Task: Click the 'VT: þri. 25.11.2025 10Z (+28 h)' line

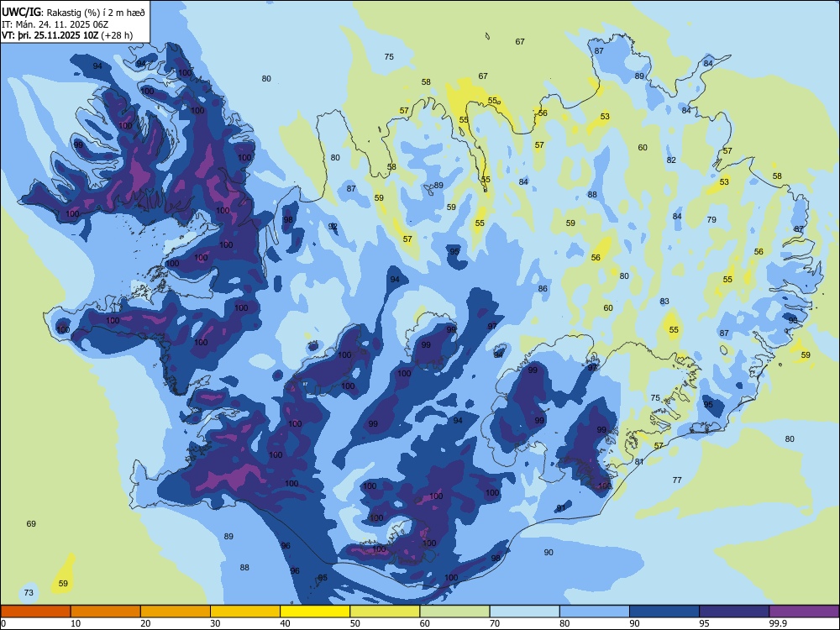Action: [67, 35]
